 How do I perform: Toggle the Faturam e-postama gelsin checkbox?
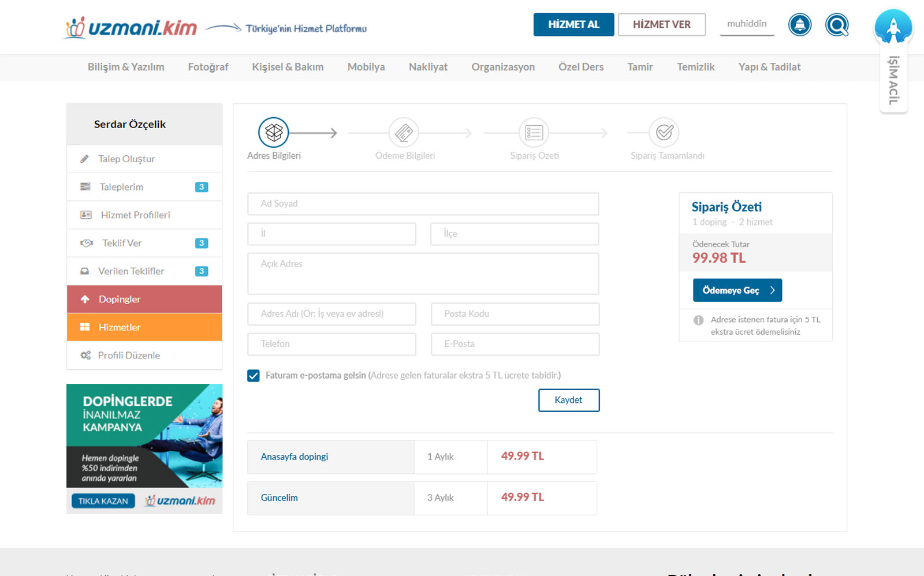coord(254,376)
